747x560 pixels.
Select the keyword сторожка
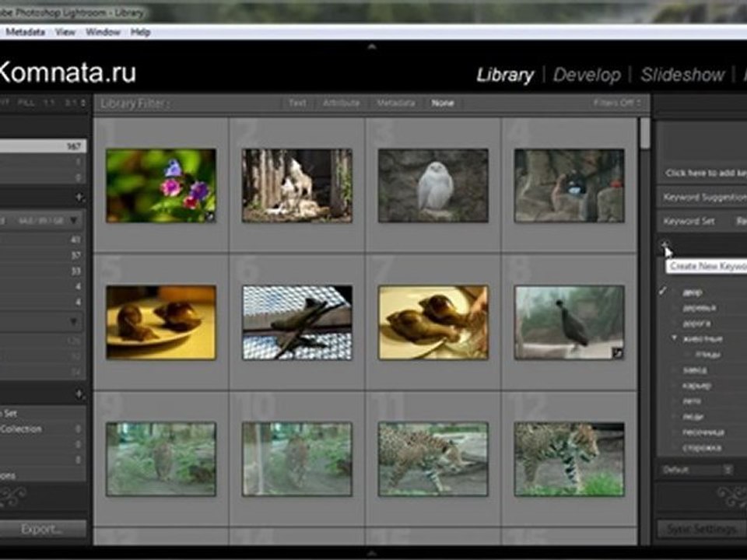[701, 448]
